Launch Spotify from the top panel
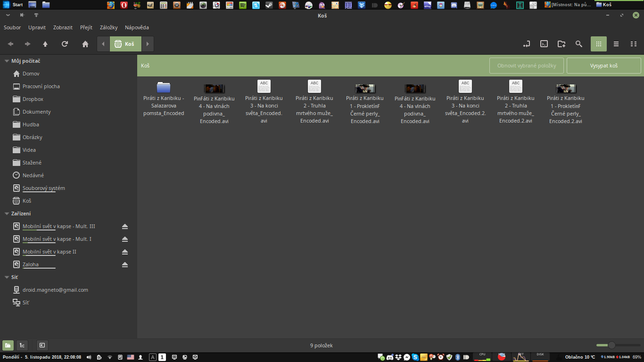Screen dimensions: 644x362 pos(243,5)
